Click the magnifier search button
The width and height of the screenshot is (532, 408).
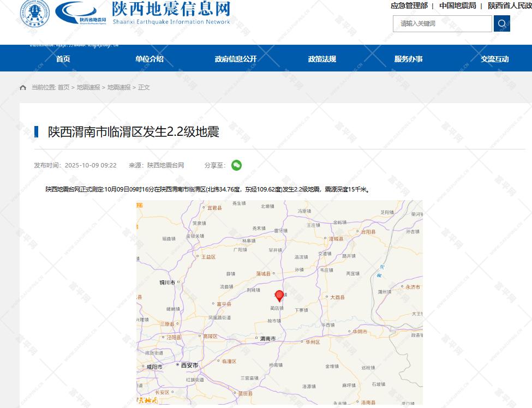(501, 23)
